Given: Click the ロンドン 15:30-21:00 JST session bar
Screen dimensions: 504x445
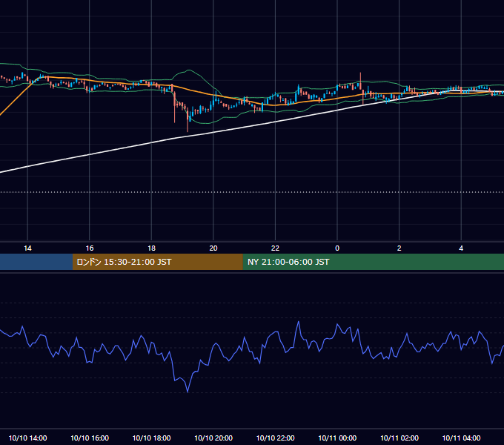Looking at the screenshot, I should (157, 262).
